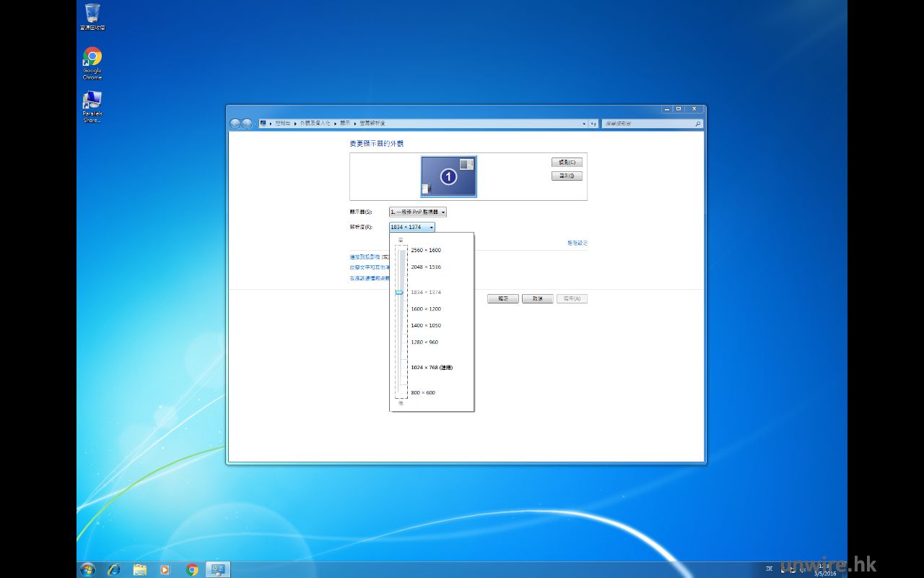This screenshot has width=924, height=578.
Task: Launch Windows Media Player from taskbar
Action: [x=165, y=569]
